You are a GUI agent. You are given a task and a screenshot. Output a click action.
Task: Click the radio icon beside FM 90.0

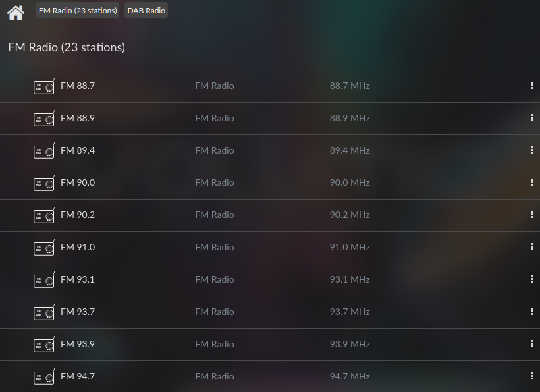click(x=44, y=183)
